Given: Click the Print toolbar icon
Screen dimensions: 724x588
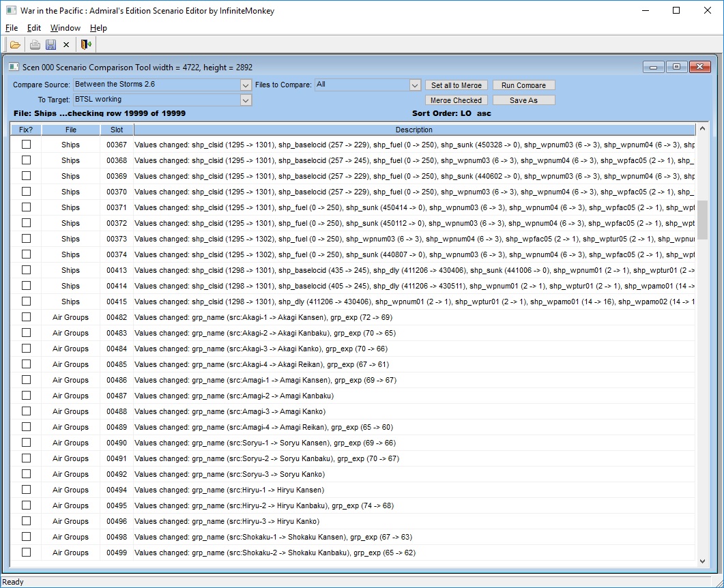Looking at the screenshot, I should pyautogui.click(x=35, y=45).
